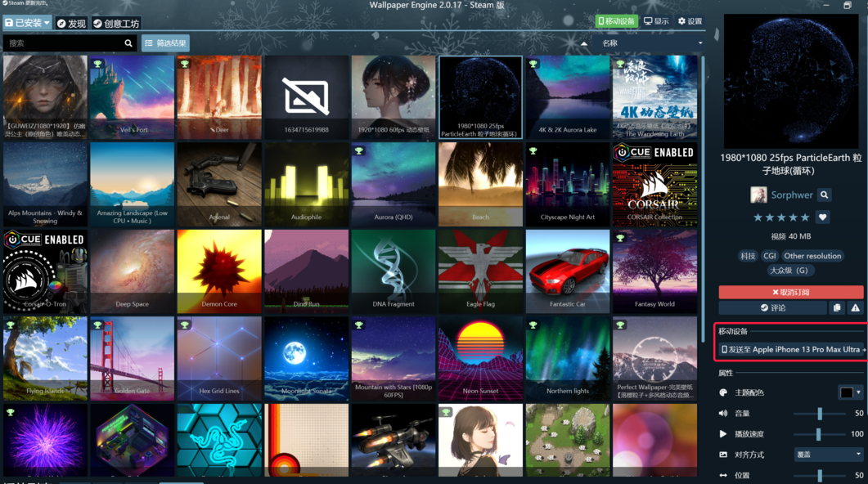Click the magnifier icon in the search box
The width and height of the screenshot is (868, 484).
pos(128,43)
